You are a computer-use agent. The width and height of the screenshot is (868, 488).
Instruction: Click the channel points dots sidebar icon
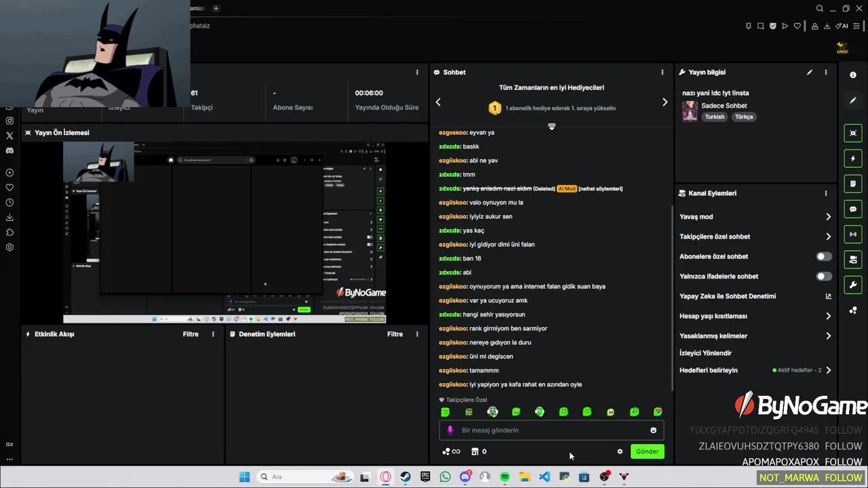pyautogui.click(x=853, y=310)
